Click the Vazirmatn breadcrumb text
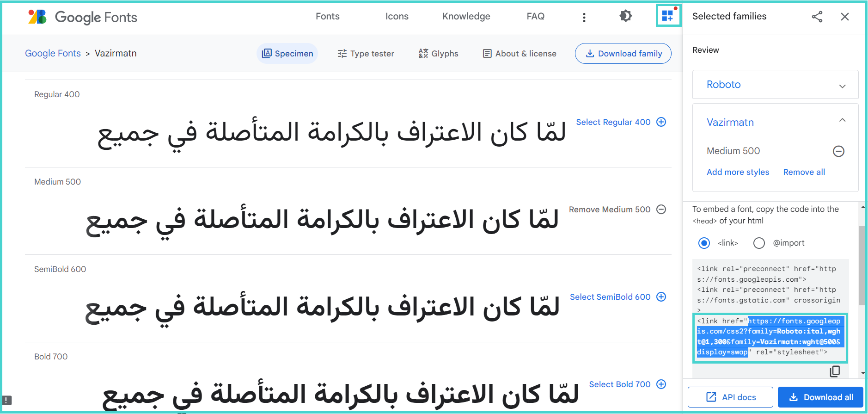 click(x=116, y=53)
